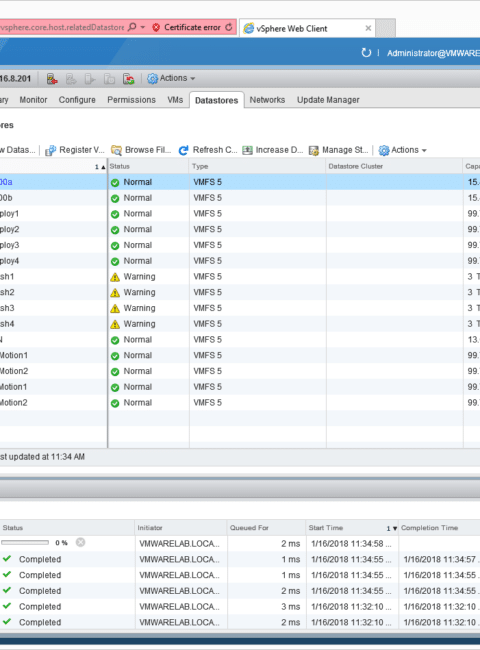Click the running task 0% progress bar
This screenshot has height=650, width=480.
[25, 543]
